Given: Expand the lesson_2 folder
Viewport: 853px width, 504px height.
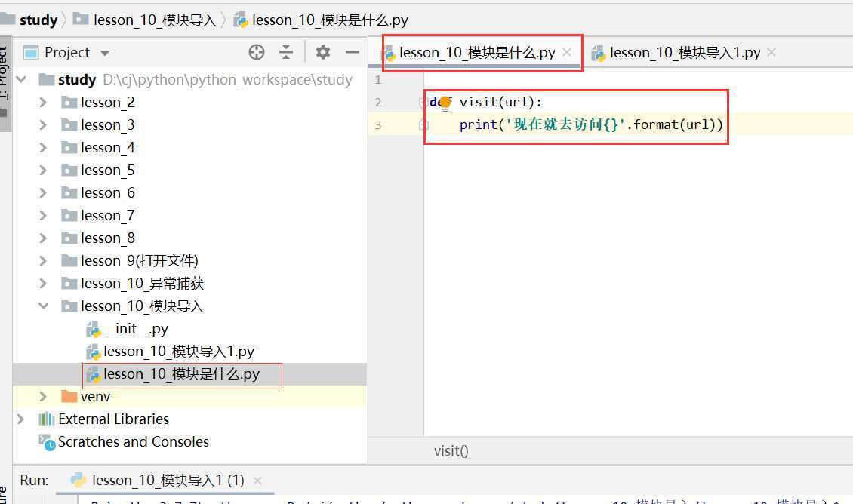Looking at the screenshot, I should tap(43, 102).
